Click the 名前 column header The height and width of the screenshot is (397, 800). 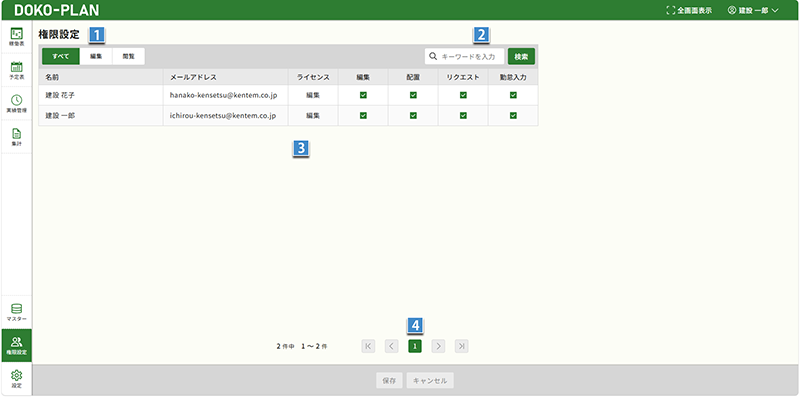pos(101,77)
